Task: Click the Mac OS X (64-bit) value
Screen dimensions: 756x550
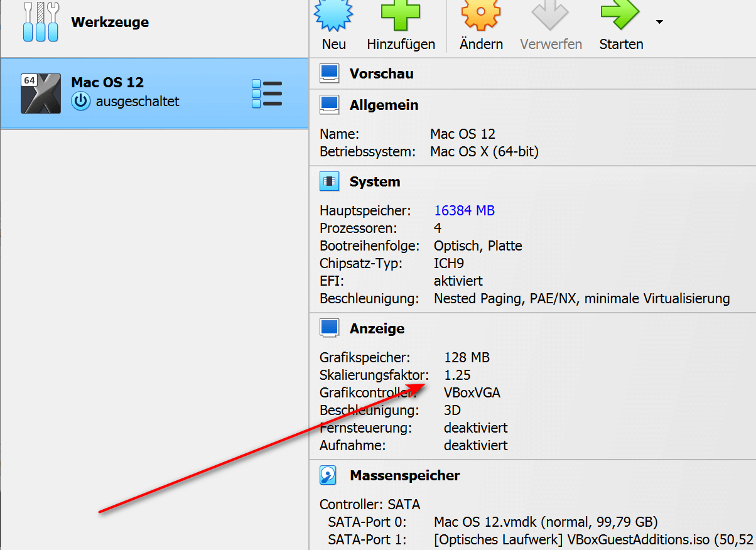Action: click(484, 151)
